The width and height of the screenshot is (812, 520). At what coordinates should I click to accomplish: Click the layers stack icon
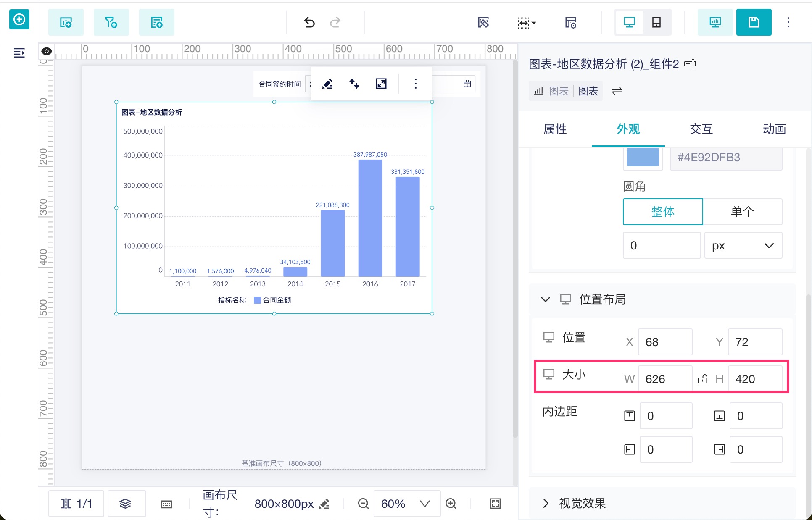click(x=126, y=503)
